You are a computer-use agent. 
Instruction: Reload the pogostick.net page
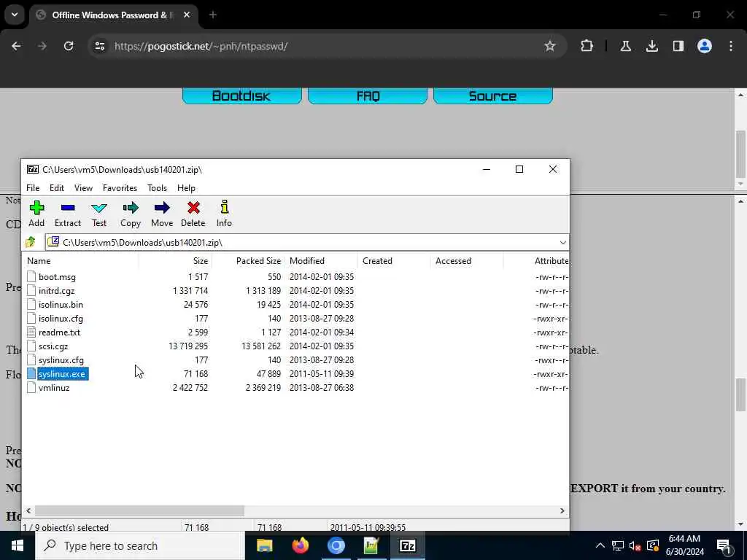69,46
